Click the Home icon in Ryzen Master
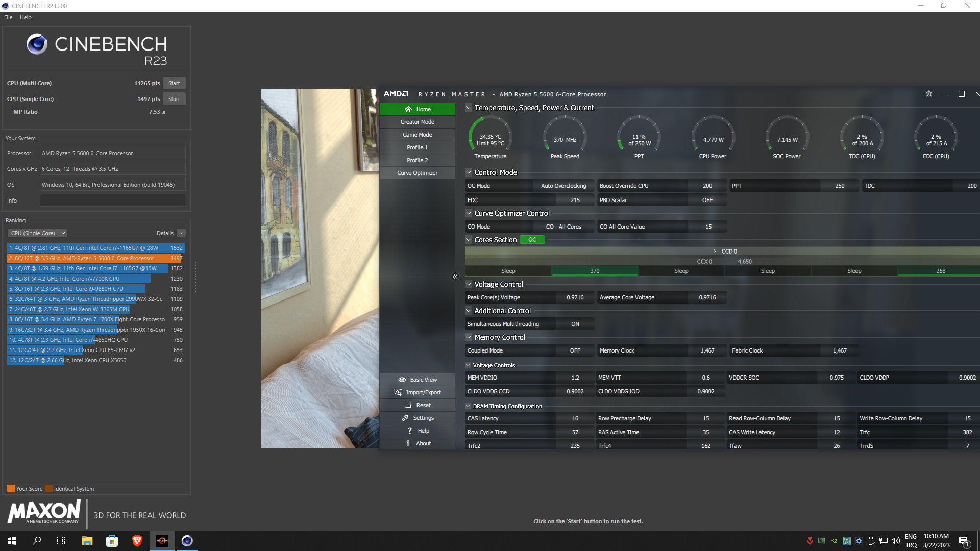Screen dimensions: 980x551 (x=408, y=109)
